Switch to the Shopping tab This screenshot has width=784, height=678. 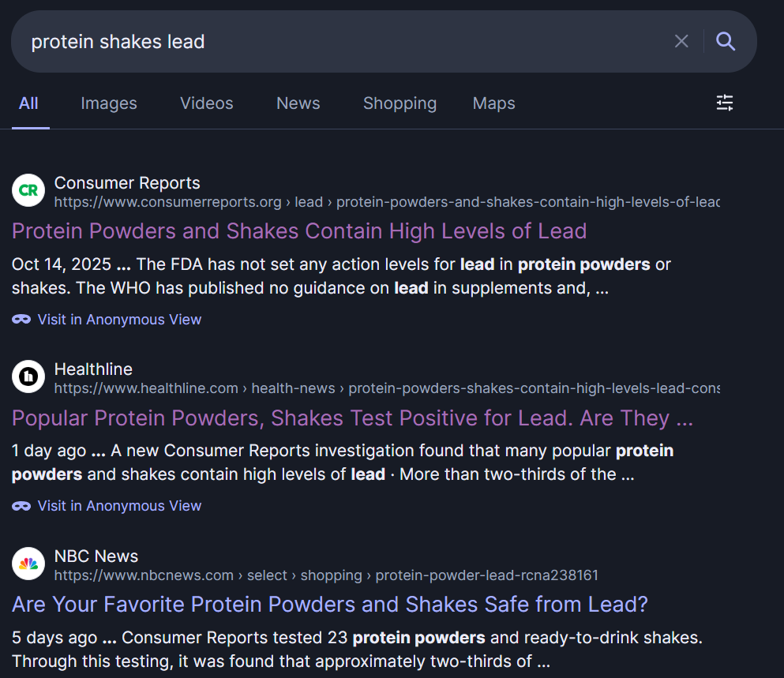click(x=400, y=103)
